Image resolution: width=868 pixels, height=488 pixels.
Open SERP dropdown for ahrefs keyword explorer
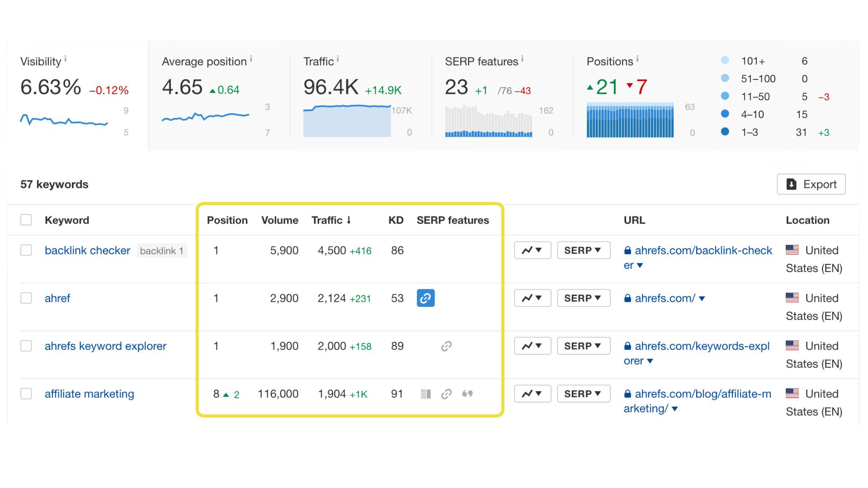(x=584, y=346)
